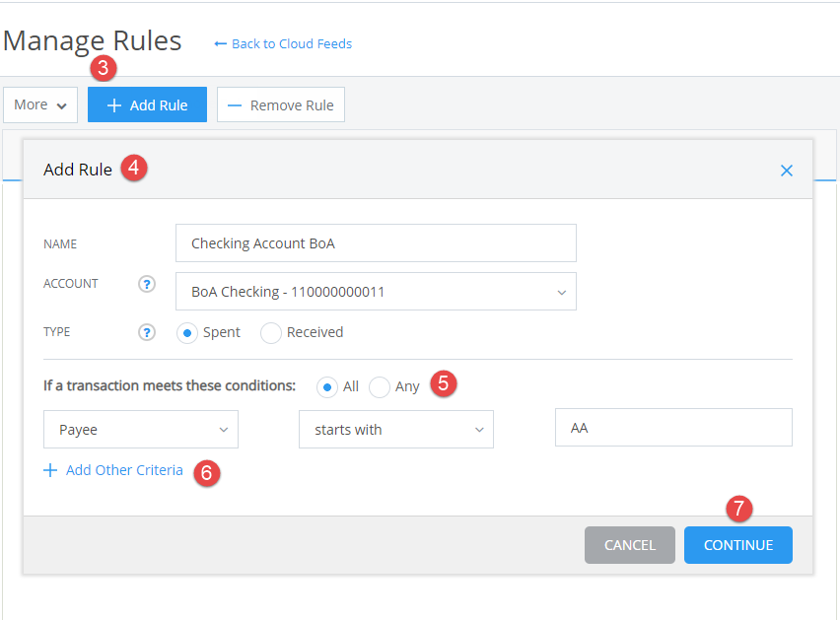Select the Any conditions option

tap(379, 386)
